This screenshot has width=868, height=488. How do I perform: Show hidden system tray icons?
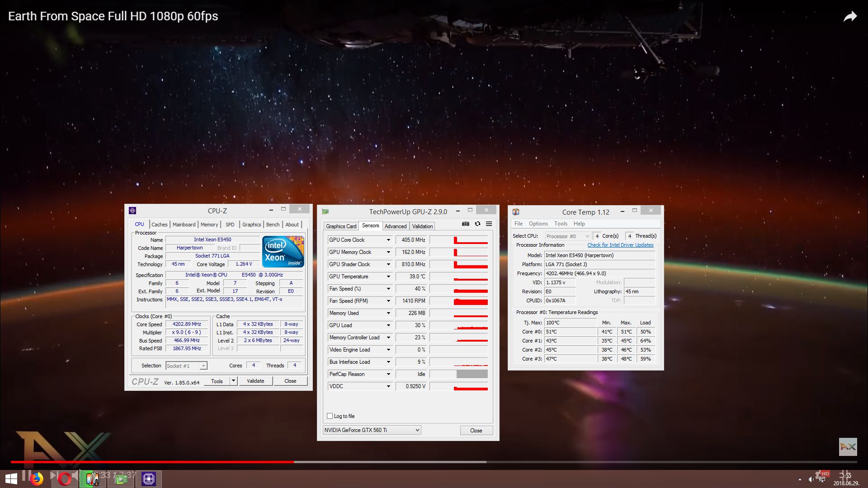(800, 479)
